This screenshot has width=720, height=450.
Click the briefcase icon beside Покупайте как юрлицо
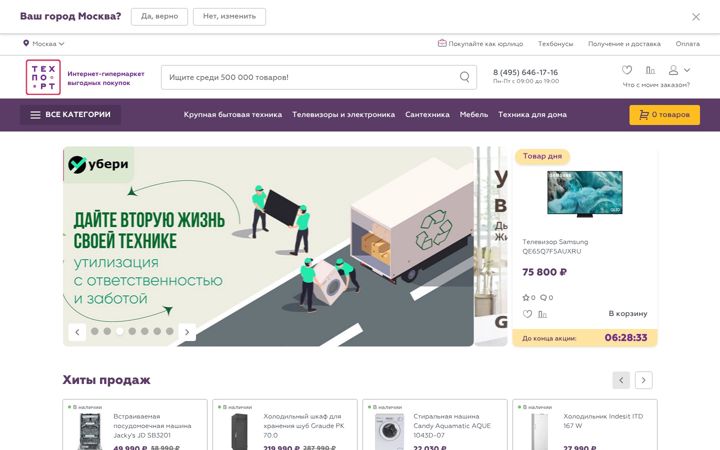pyautogui.click(x=442, y=43)
